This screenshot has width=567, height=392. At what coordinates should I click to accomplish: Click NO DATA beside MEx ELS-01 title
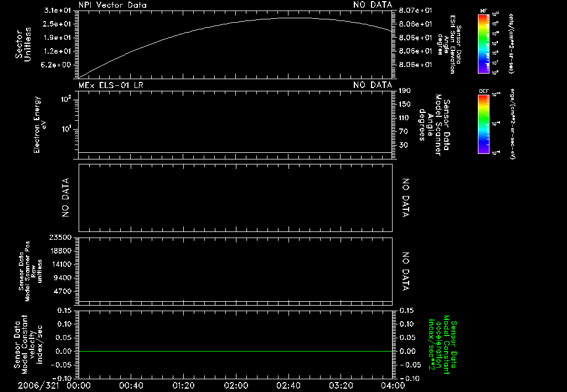373,85
